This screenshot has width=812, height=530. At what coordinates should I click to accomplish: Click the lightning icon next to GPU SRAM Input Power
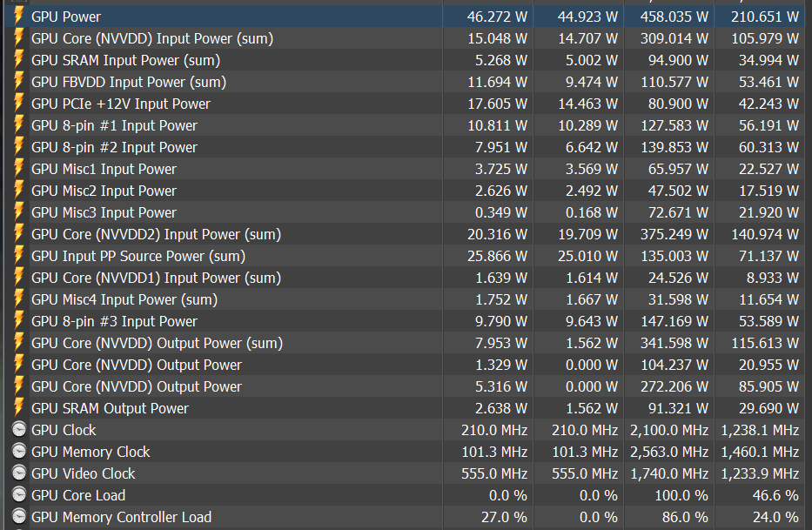(18, 60)
